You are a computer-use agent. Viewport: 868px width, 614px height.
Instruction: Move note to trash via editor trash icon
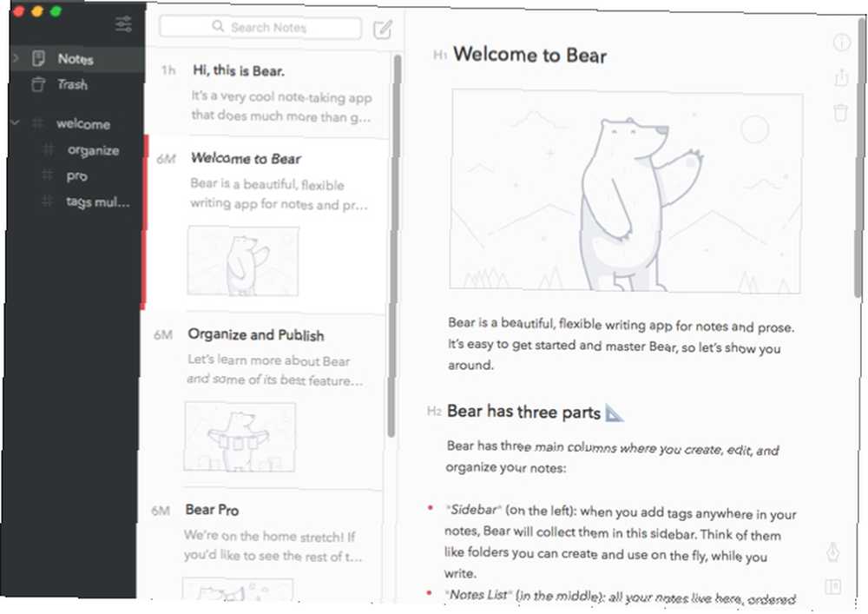840,113
